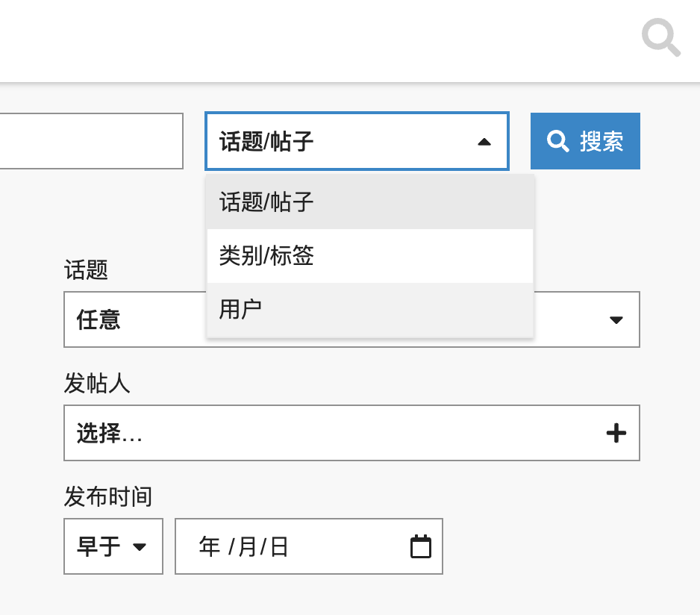Click the caret-up arrow of search type selector
700x615 pixels.
(484, 142)
